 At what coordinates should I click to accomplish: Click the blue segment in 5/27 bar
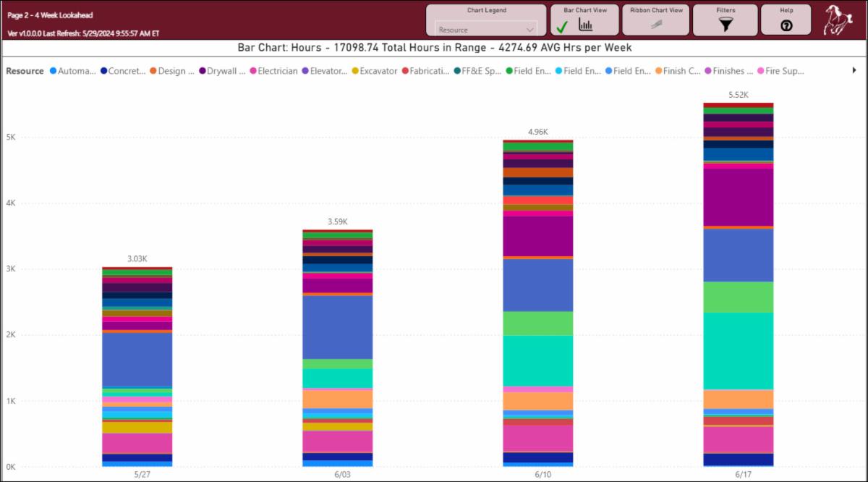(137, 360)
